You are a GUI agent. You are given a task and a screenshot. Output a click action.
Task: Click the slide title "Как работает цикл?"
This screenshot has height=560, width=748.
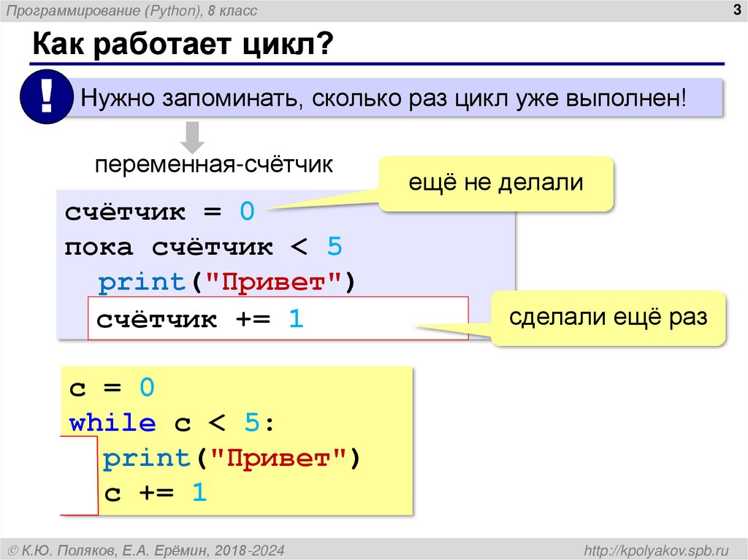183,45
